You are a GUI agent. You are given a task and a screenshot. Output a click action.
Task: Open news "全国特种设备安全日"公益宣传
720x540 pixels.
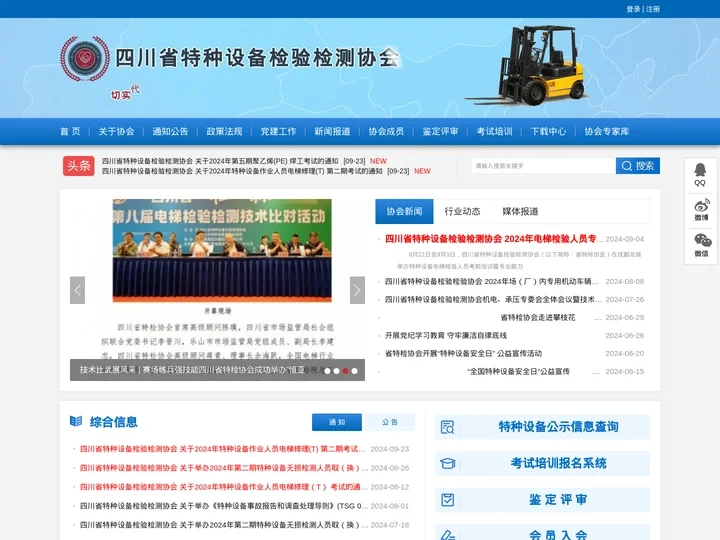[x=518, y=371]
